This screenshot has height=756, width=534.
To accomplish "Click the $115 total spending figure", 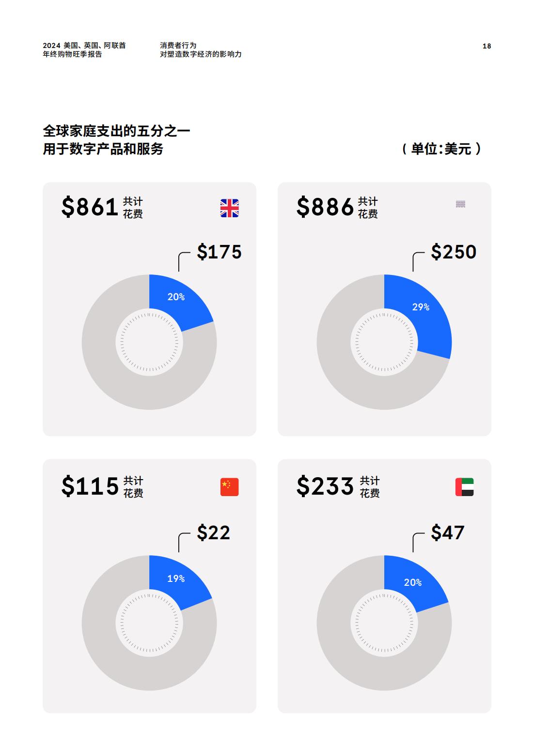I will [x=90, y=486].
